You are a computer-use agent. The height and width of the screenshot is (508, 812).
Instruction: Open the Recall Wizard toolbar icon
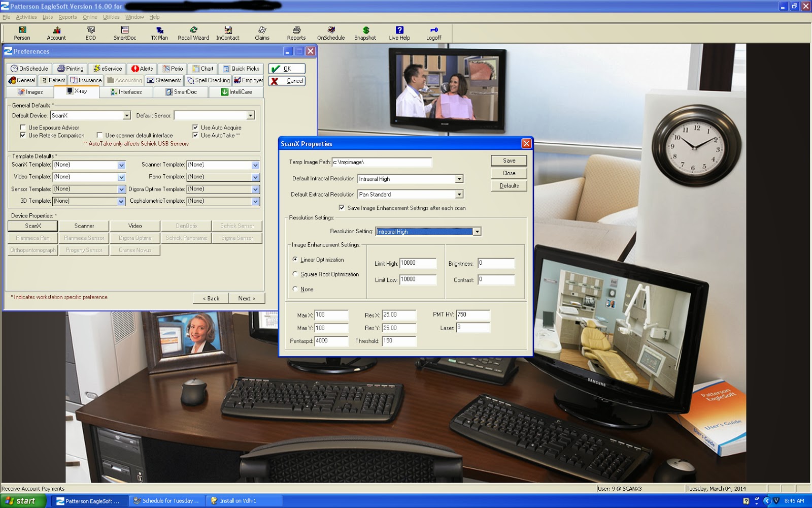pos(193,33)
